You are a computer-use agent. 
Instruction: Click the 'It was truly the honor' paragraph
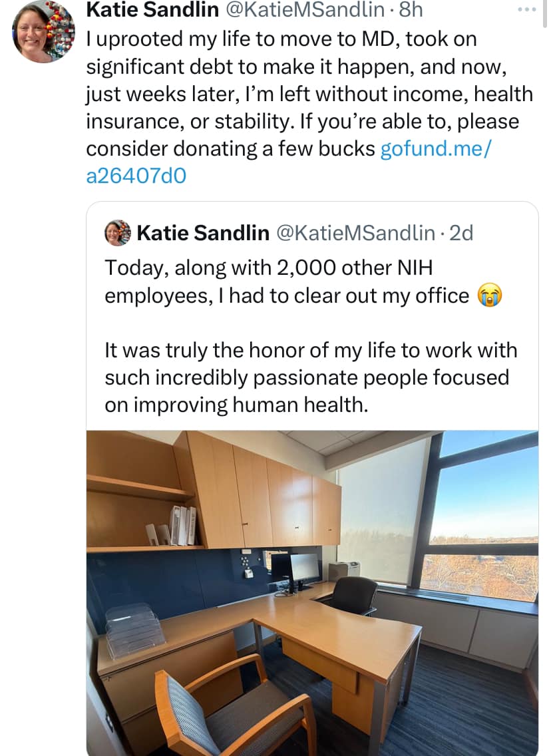310,350
